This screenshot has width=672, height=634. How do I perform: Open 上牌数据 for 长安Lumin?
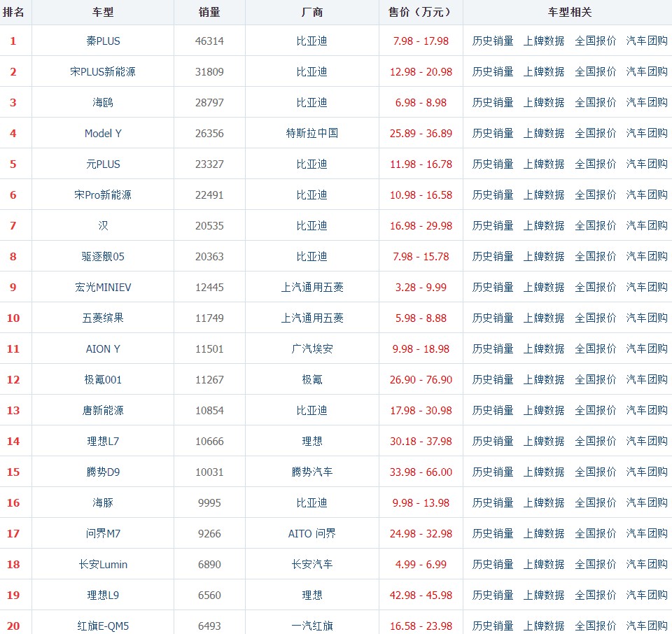coord(544,565)
